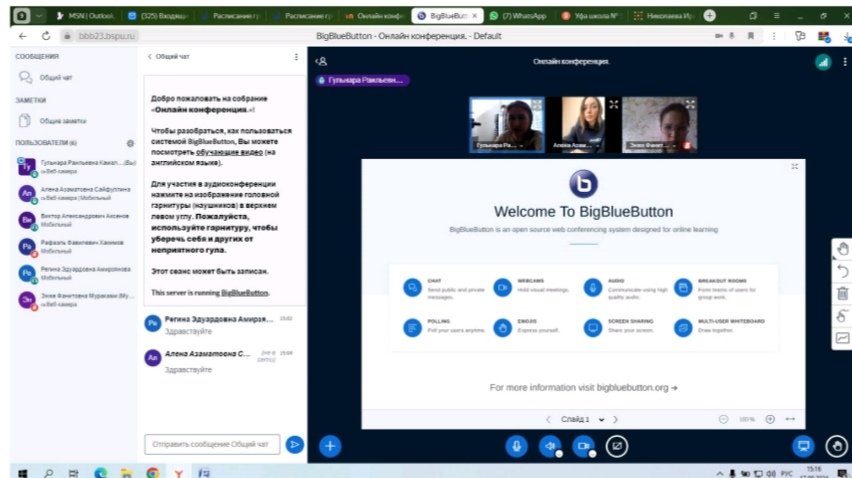Toggle the user list panel
Screen dimensions: 852x478
321,61
